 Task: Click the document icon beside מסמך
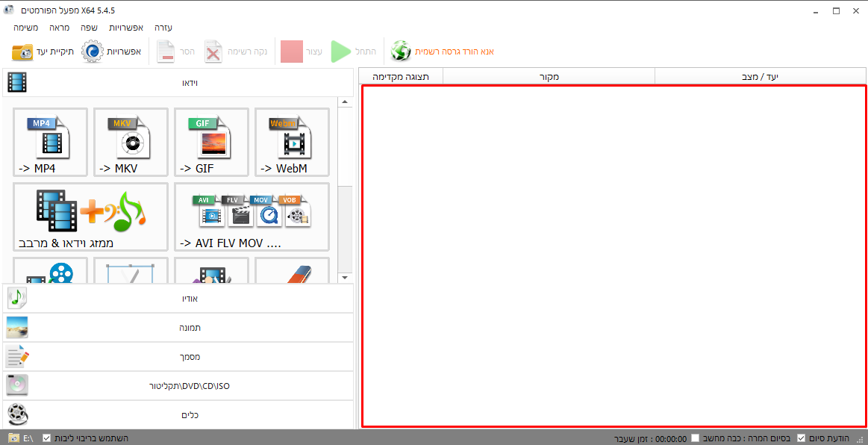click(x=17, y=356)
